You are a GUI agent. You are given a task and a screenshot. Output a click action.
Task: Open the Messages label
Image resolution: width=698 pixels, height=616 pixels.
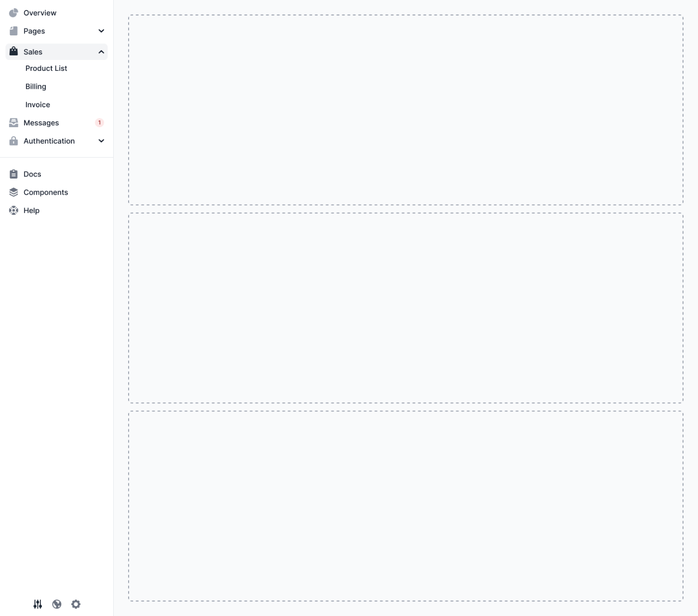pyautogui.click(x=41, y=123)
